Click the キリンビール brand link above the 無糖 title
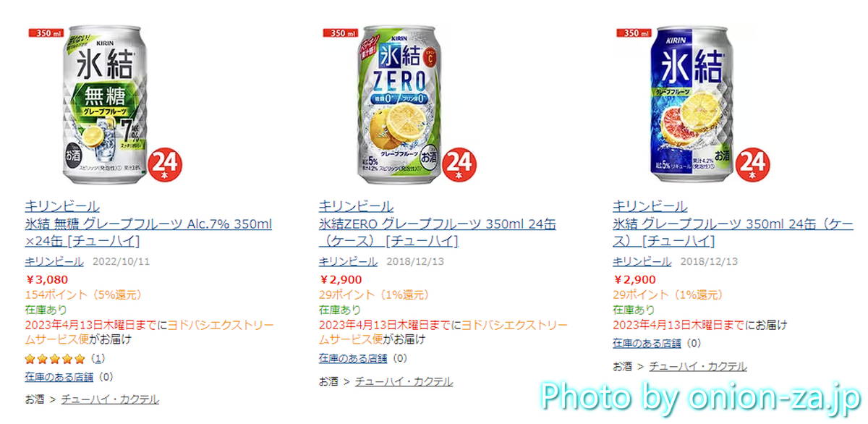The height and width of the screenshot is (424, 868). (62, 206)
